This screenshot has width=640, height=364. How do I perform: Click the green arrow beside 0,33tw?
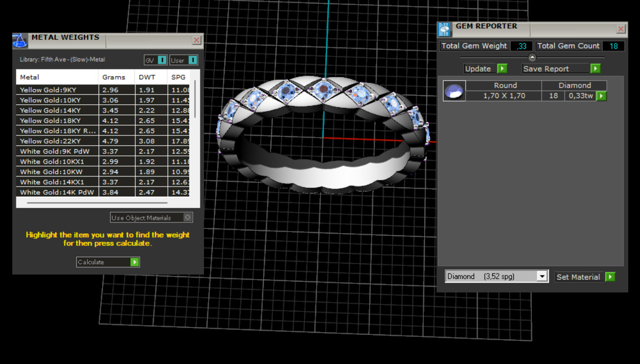602,96
